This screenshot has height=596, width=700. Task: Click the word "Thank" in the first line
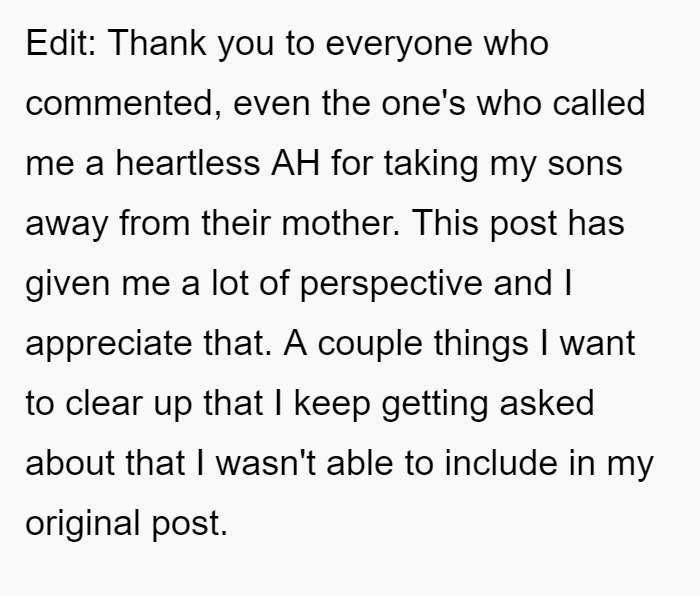point(157,43)
